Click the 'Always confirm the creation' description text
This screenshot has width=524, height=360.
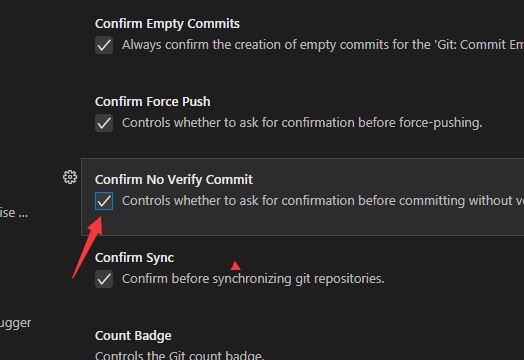click(322, 45)
